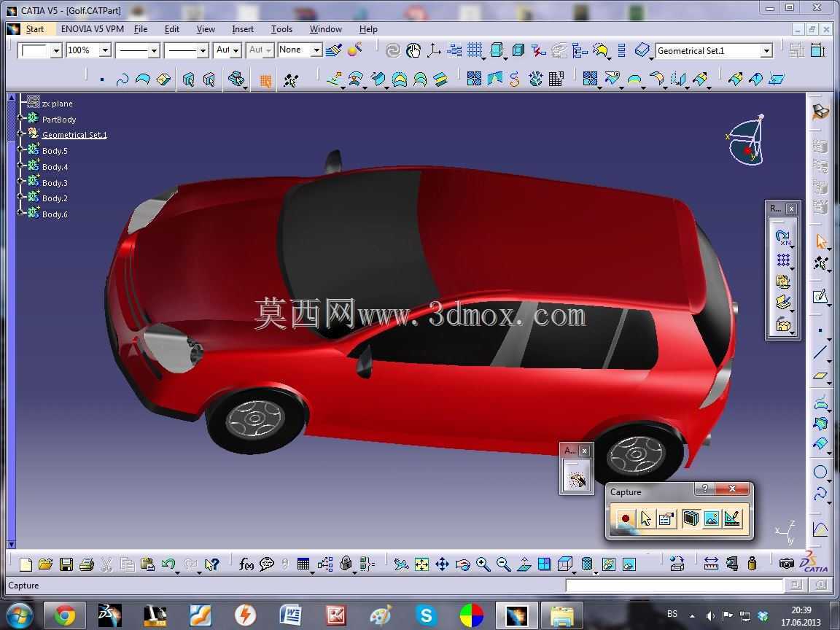Open the None layer dropdown
The width and height of the screenshot is (840, 630).
(316, 50)
